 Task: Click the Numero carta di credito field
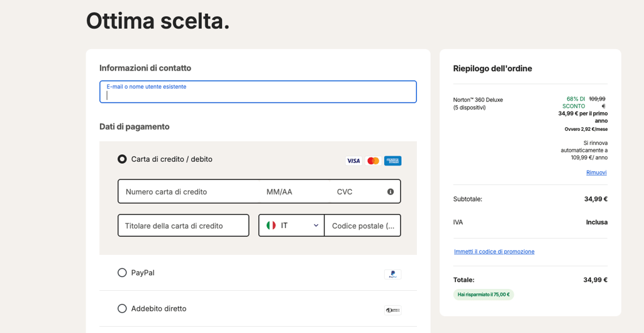tap(189, 191)
